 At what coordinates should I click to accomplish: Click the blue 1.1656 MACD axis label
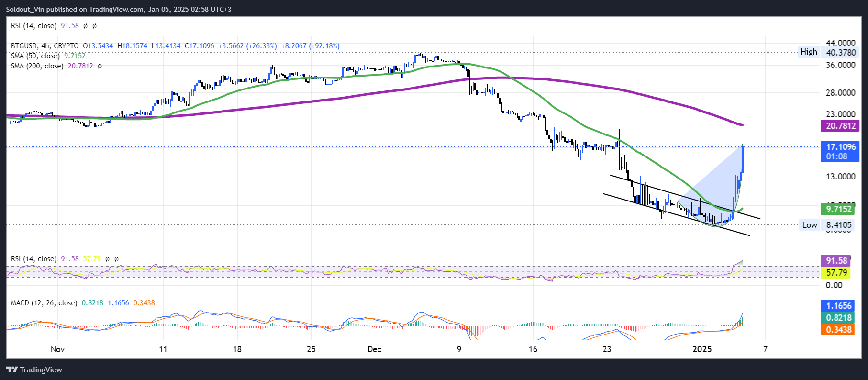[x=838, y=306]
